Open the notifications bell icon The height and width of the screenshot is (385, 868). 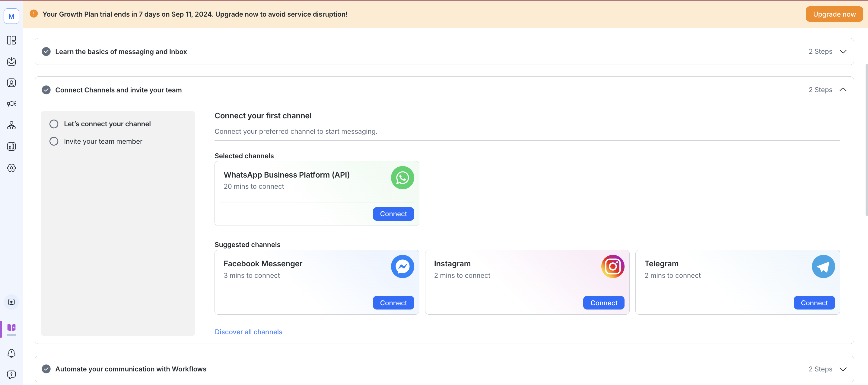pyautogui.click(x=11, y=353)
